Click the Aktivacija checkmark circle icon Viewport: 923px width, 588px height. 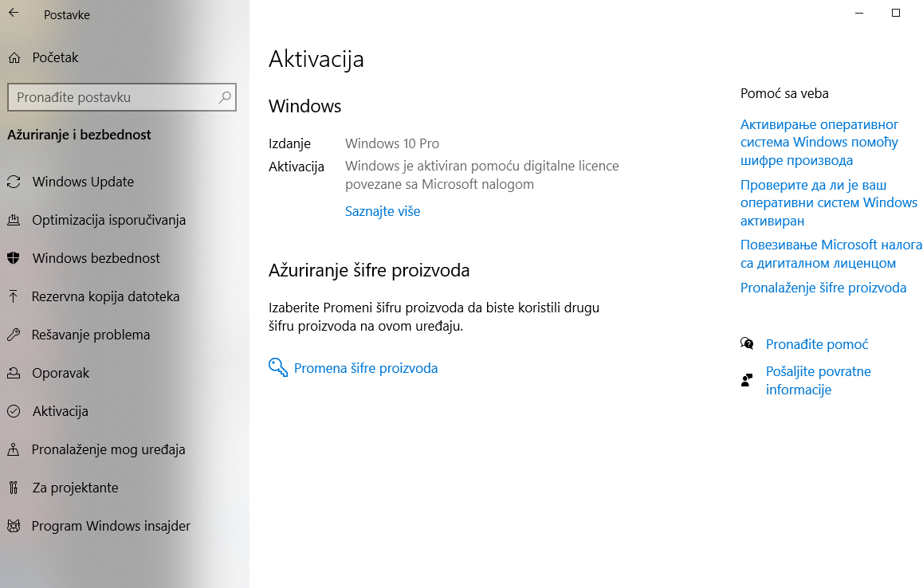click(x=14, y=411)
